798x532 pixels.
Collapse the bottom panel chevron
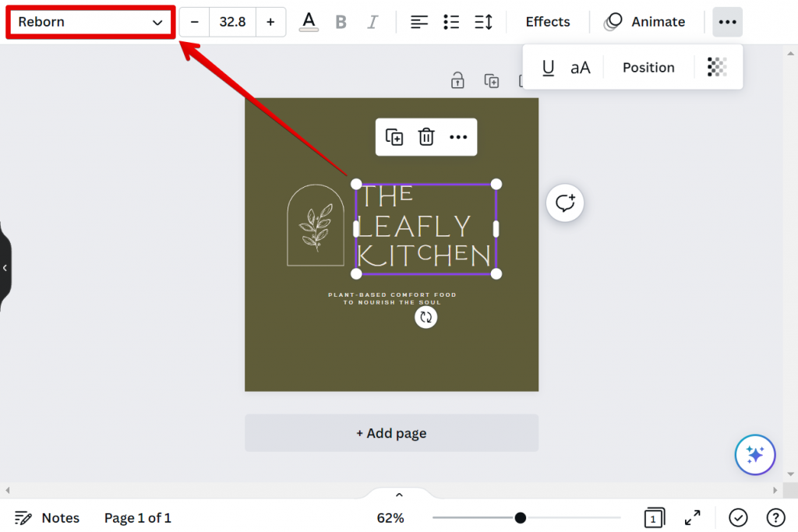pyautogui.click(x=399, y=494)
